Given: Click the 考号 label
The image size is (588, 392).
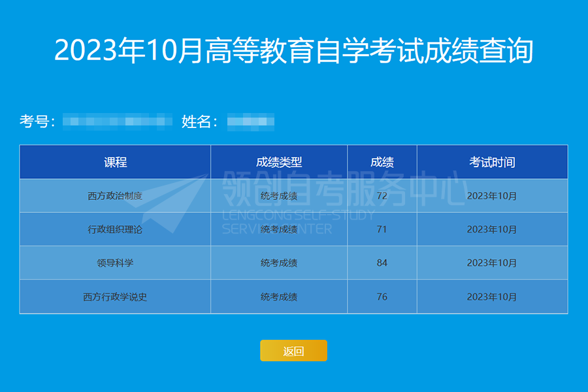Looking at the screenshot, I should click(37, 122).
